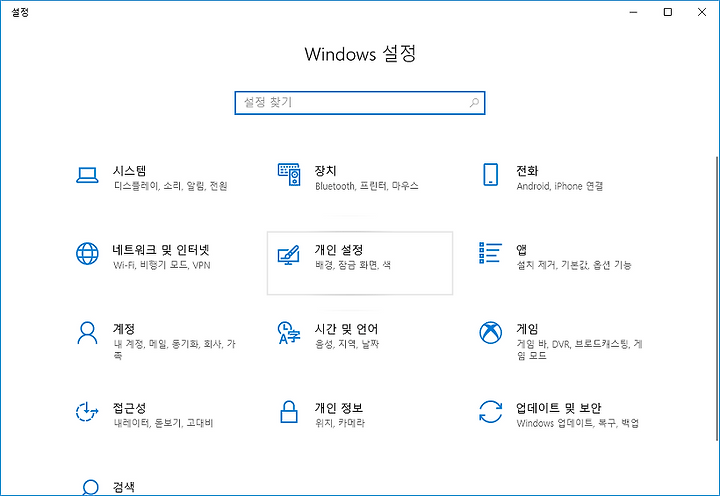Open 시스템 settings title
Viewport: 720px width, 496px height.
click(129, 171)
